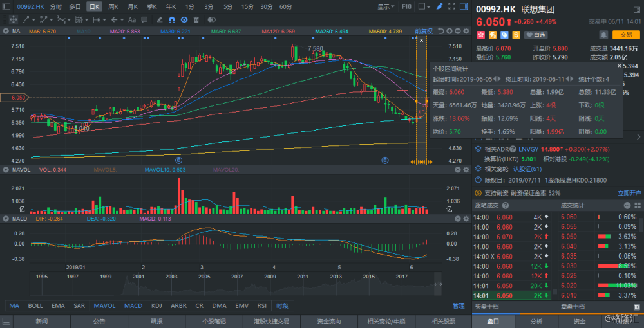Open the measure range tool dropdown arrow
Image resolution: width=644 pixels, height=328 pixels.
point(104,19)
